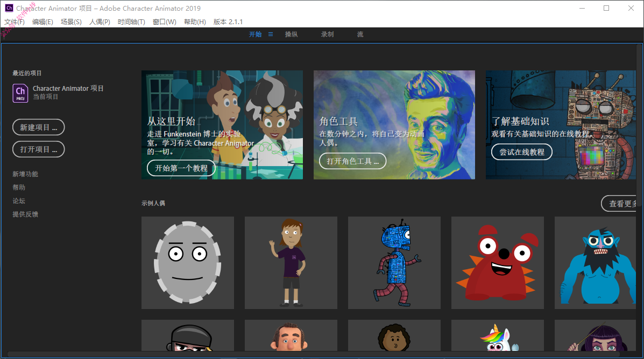Click the 新建项目 button
Viewport: 644px width, 359px height.
39,127
